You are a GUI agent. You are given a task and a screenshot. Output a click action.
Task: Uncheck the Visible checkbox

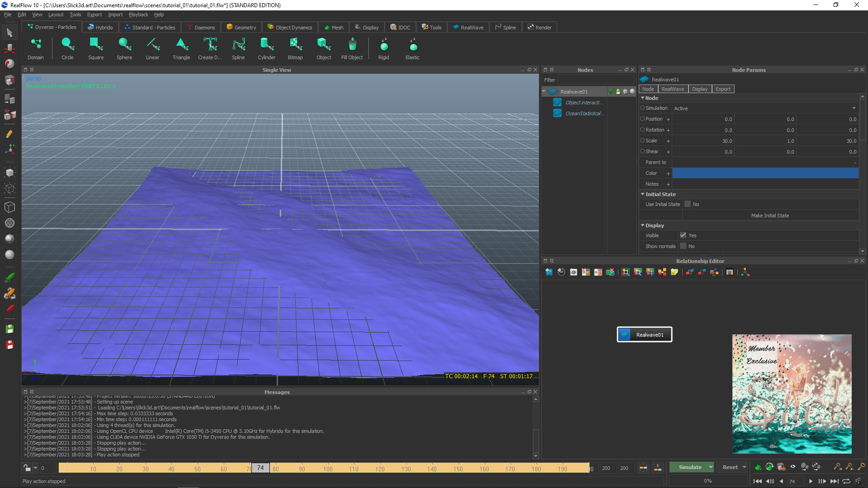click(683, 235)
